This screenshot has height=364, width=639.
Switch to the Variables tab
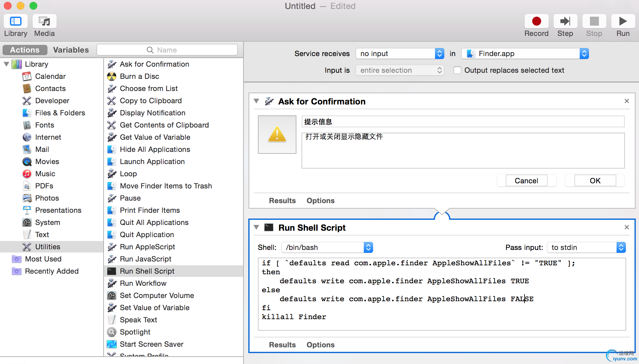click(x=71, y=50)
